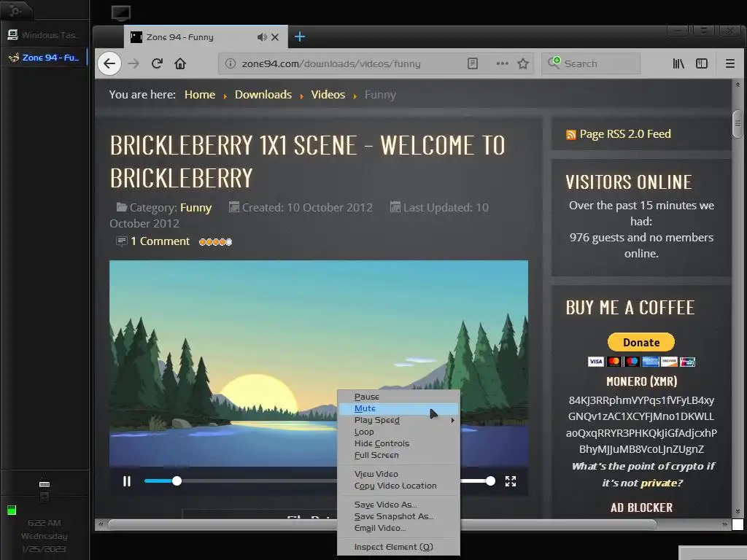
Task: Click the monitor icon at top
Action: [121, 13]
